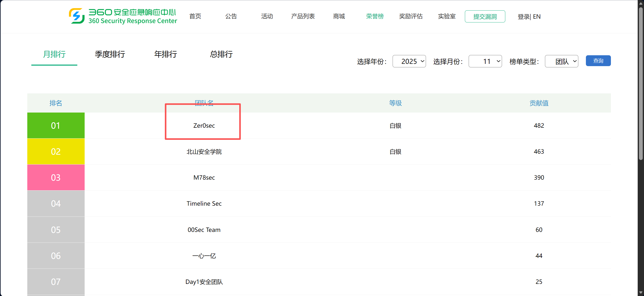644x296 pixels.
Task: Select team name 00Sec Team
Action: coord(204,230)
